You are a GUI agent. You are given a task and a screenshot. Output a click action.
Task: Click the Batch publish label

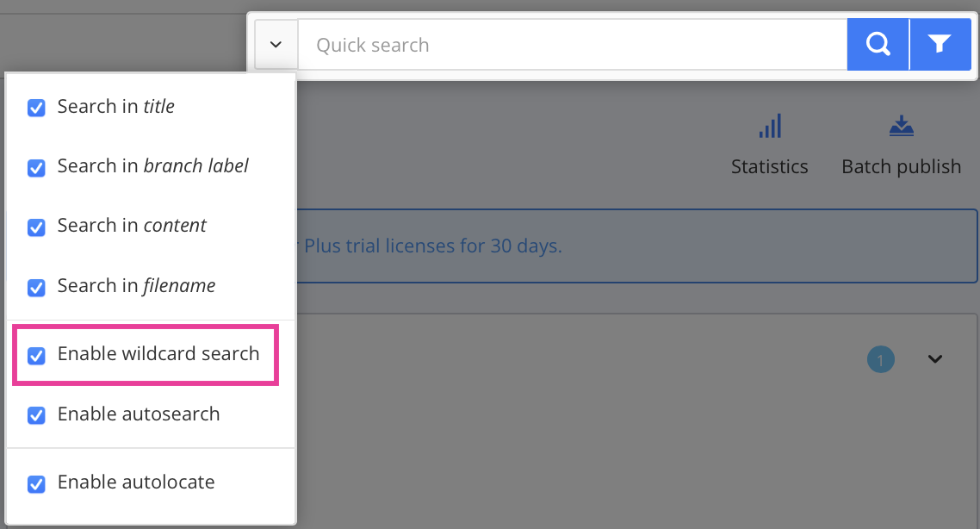click(x=901, y=166)
